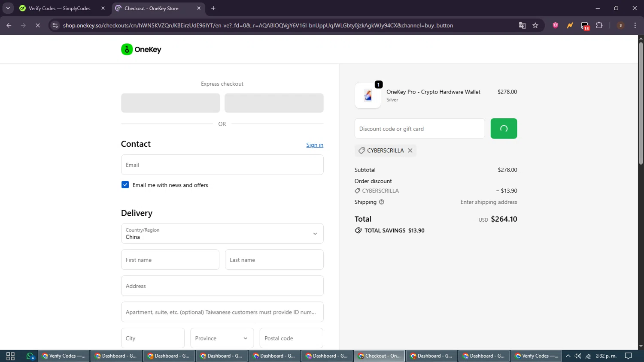Go forward in browser history
644x362 pixels.
tap(23, 25)
